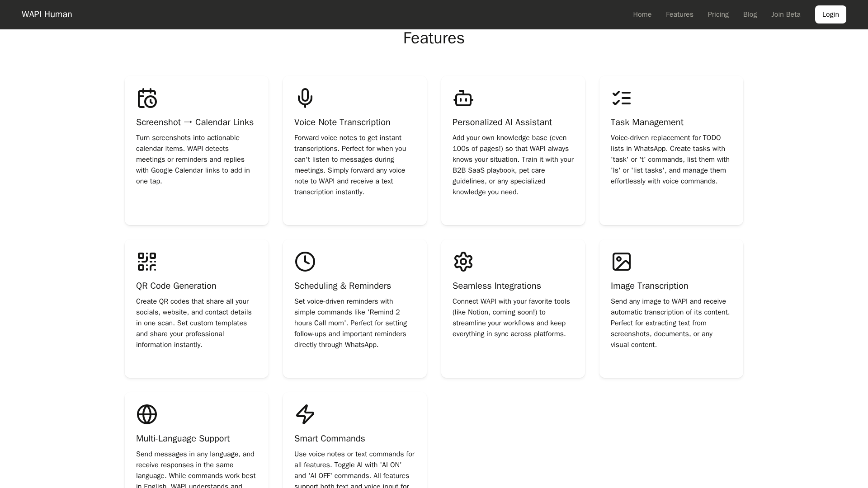Click the clock icon for Scheduling & Reminders
Image resolution: width=868 pixels, height=488 pixels.
pyautogui.click(x=305, y=262)
